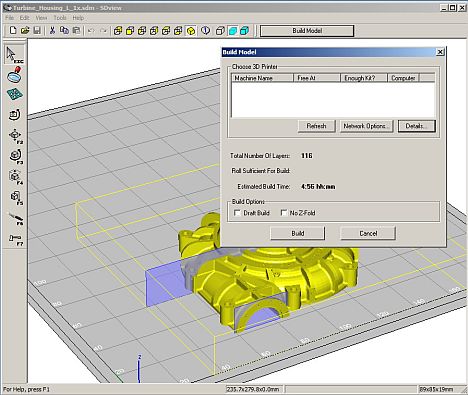Select the F7 measure tool
The image size is (468, 395).
tap(15, 239)
